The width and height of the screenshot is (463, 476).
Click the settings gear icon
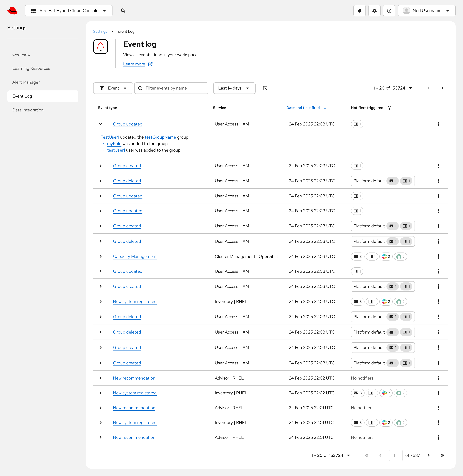coord(374,11)
